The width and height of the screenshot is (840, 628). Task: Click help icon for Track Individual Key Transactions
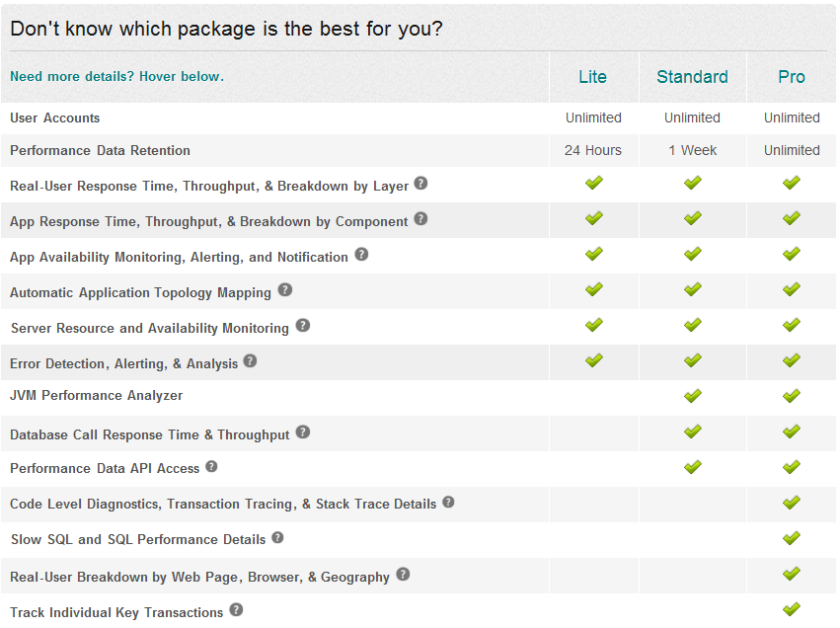236,610
